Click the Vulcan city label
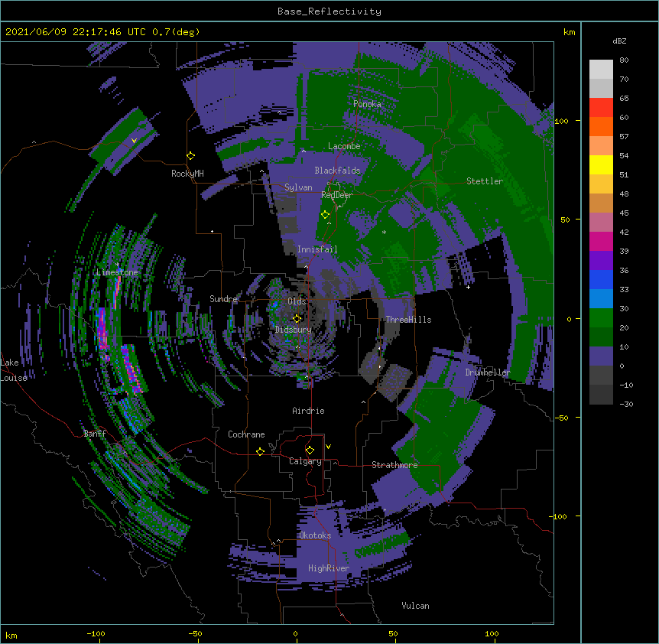The width and height of the screenshot is (659, 644). (x=415, y=606)
